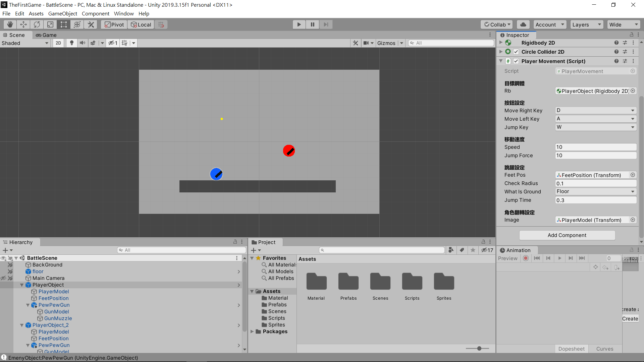644x362 pixels.
Task: Click the Play button
Action: point(299,24)
